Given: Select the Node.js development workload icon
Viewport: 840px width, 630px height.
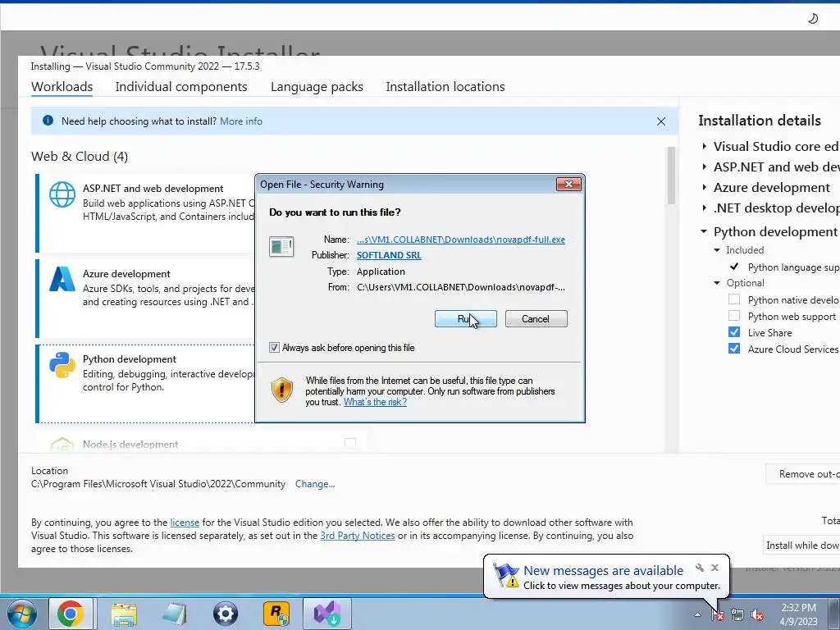Looking at the screenshot, I should pyautogui.click(x=62, y=445).
